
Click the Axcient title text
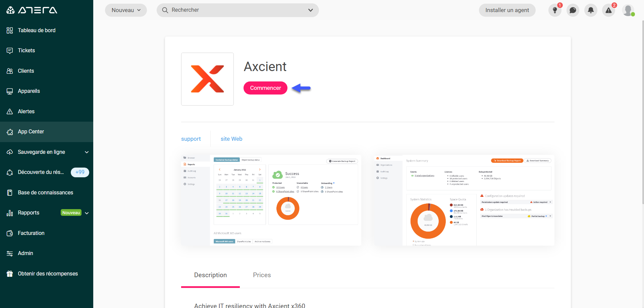(x=265, y=67)
